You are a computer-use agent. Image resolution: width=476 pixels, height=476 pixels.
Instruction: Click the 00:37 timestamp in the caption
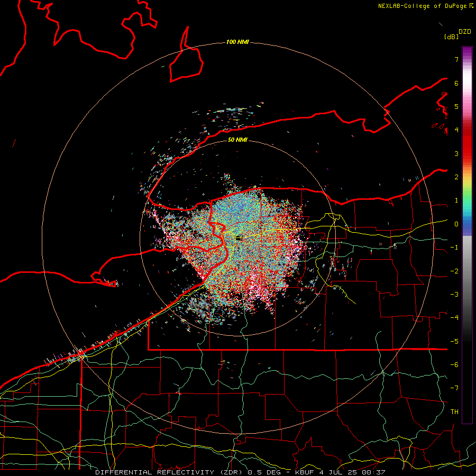(x=373, y=472)
